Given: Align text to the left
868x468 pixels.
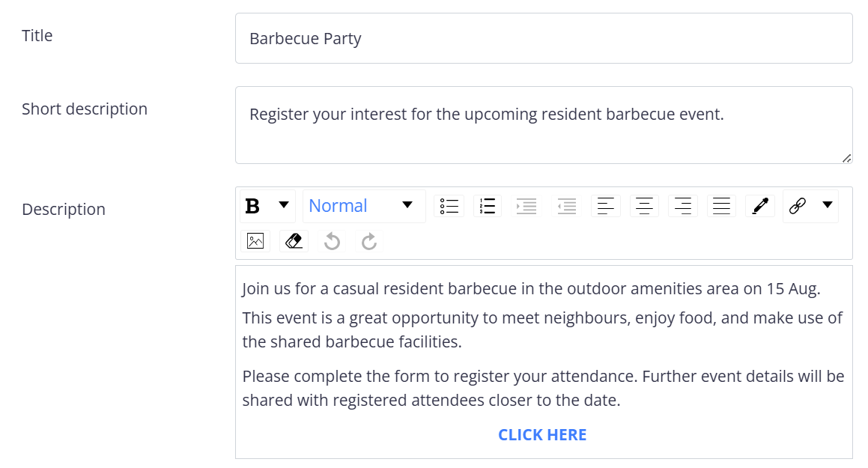Looking at the screenshot, I should coord(606,207).
